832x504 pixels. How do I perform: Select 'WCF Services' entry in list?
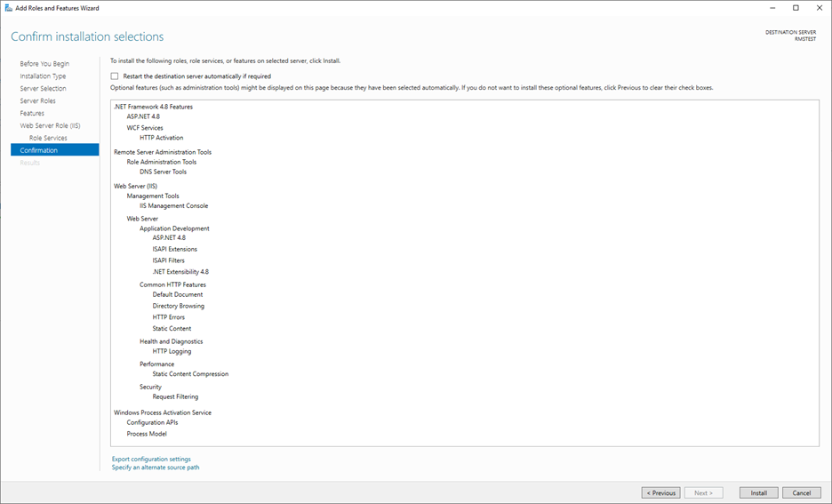click(x=145, y=128)
